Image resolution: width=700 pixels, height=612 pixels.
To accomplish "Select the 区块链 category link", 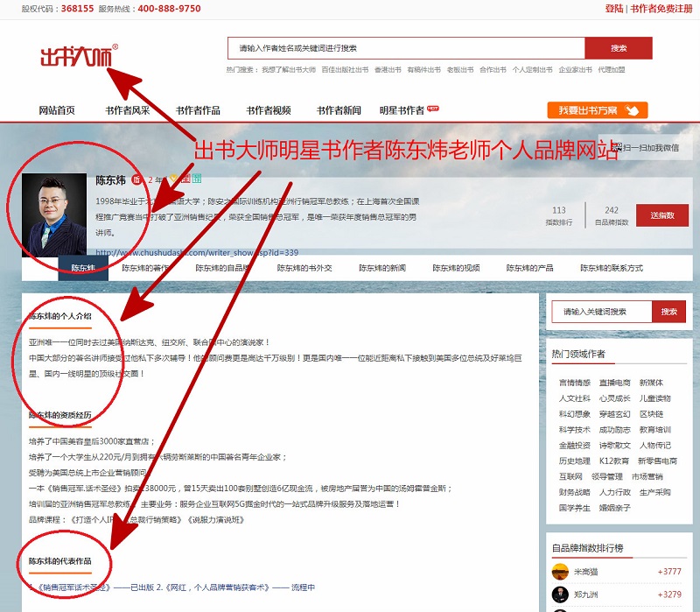I will coord(651,414).
